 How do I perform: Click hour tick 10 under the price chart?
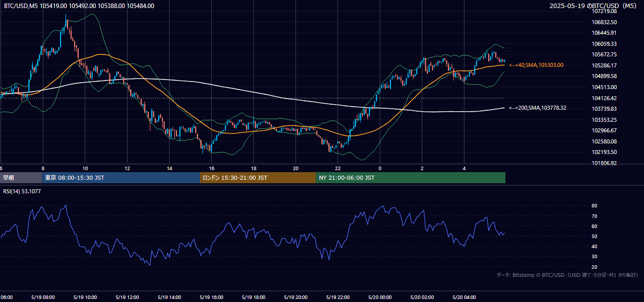tap(85, 168)
